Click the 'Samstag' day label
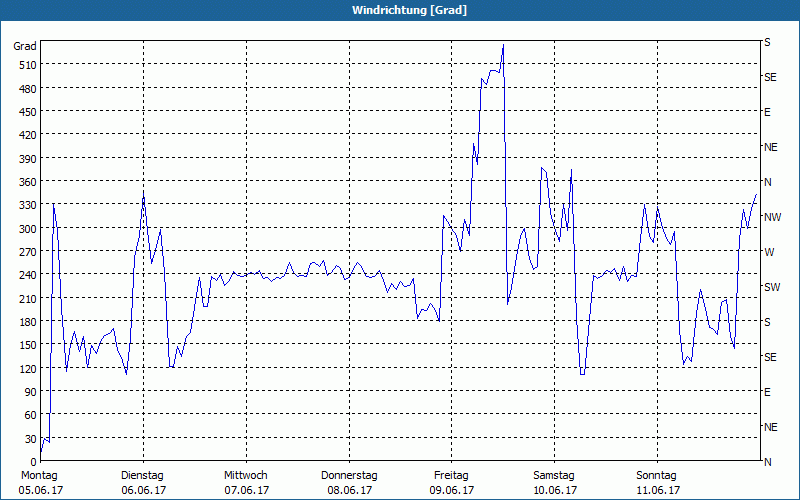This screenshot has width=800, height=500. (554, 476)
